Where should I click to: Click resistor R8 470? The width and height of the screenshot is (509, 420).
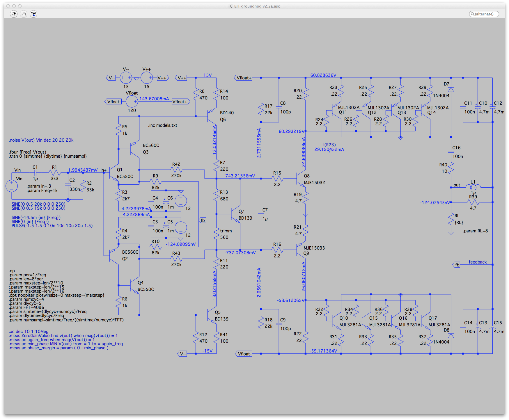(x=196, y=94)
